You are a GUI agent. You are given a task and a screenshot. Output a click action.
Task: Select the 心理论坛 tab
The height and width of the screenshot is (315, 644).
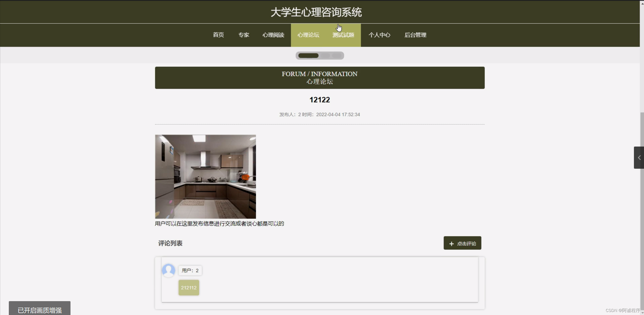(308, 35)
